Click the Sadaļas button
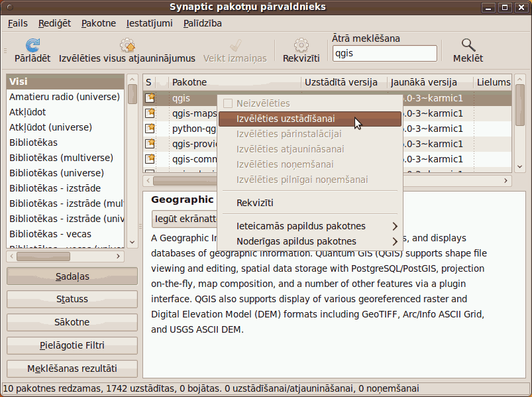Viewport: 532px width, 397px height. 72,276
